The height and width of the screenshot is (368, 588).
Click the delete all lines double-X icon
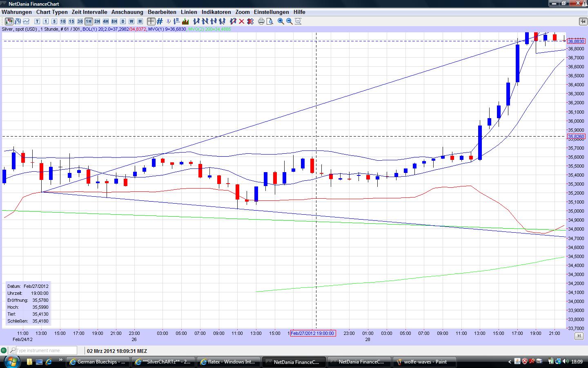tap(250, 21)
